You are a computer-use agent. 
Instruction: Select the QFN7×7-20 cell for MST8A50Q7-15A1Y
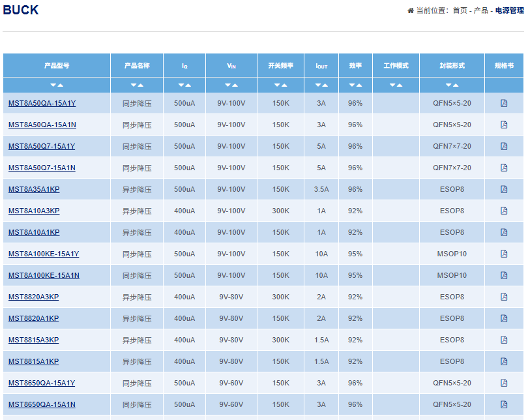pos(452,146)
